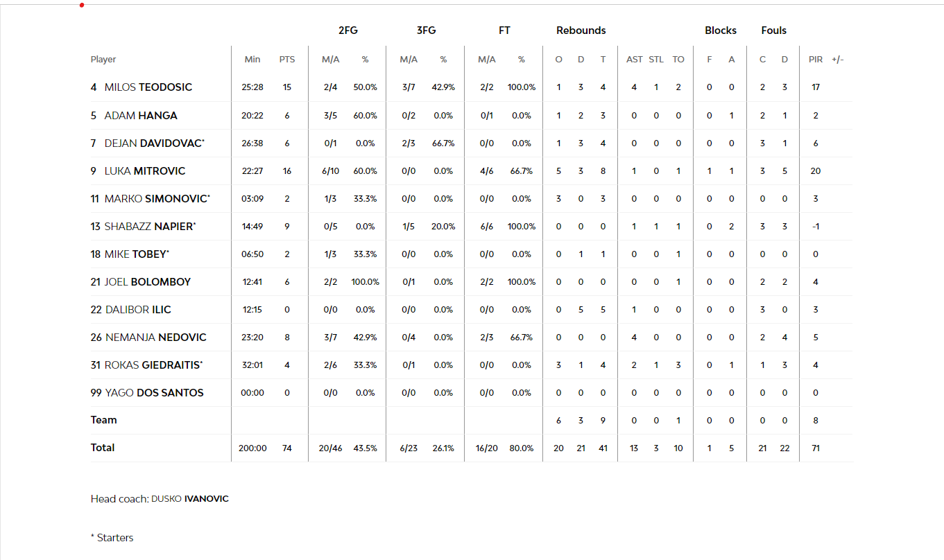Viewport: 944px width, 560px height.
Task: Click on Dejan Davidovac's name
Action: [x=153, y=143]
